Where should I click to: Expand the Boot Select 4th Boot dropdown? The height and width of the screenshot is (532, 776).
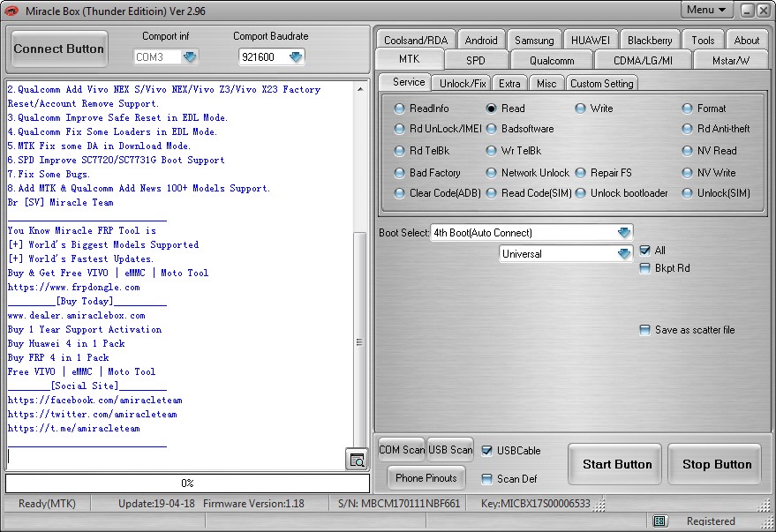pos(624,232)
